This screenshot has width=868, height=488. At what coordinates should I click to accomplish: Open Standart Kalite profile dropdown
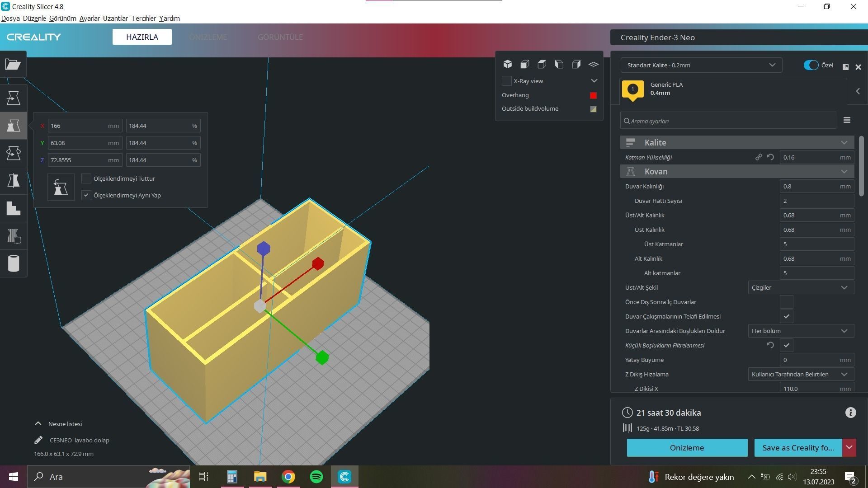coord(701,65)
